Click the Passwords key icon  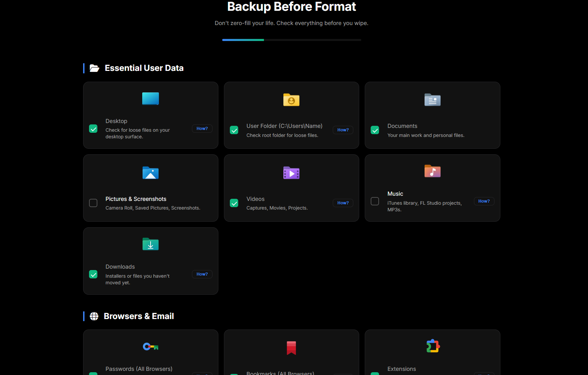click(x=150, y=347)
